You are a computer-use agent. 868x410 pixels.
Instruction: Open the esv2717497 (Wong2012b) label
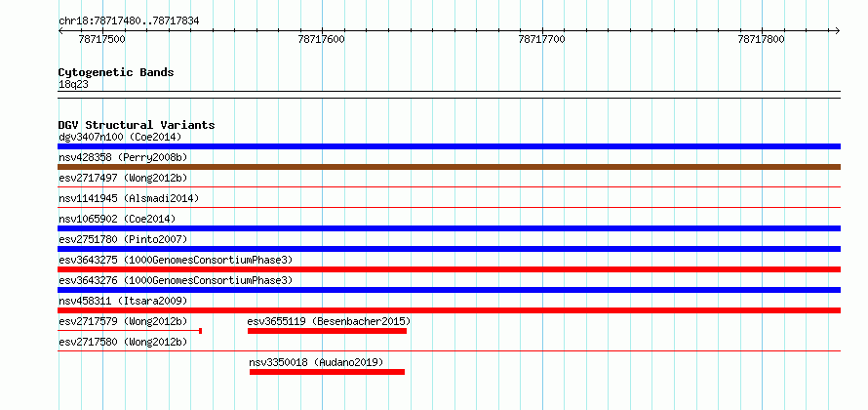(x=123, y=178)
